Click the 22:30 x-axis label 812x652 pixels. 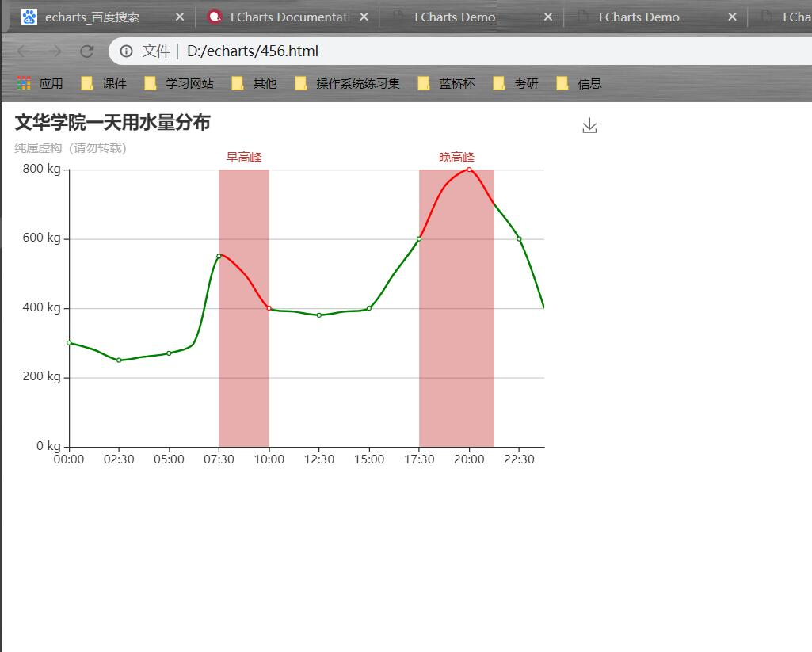click(519, 459)
